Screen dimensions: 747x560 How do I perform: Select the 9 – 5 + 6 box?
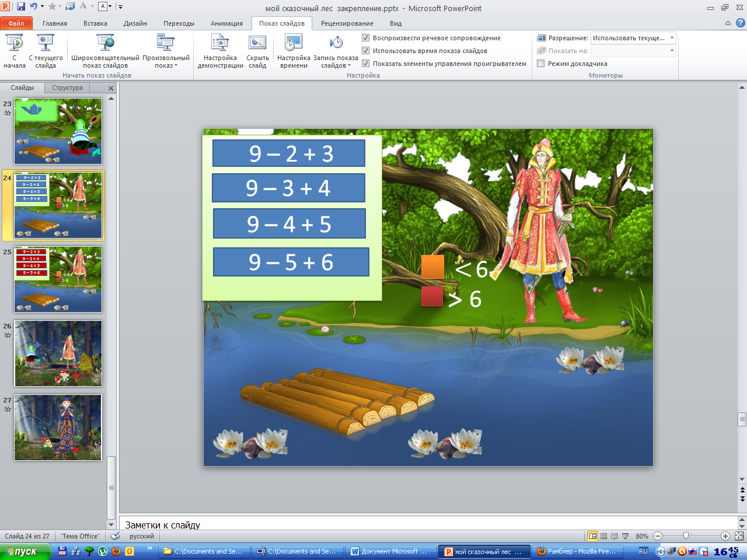291,262
